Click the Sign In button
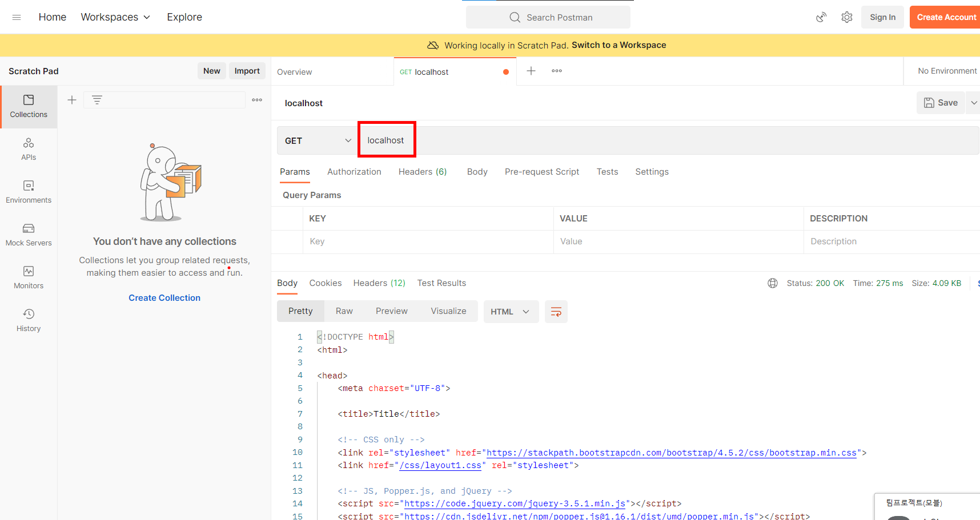The width and height of the screenshot is (980, 520). click(883, 17)
